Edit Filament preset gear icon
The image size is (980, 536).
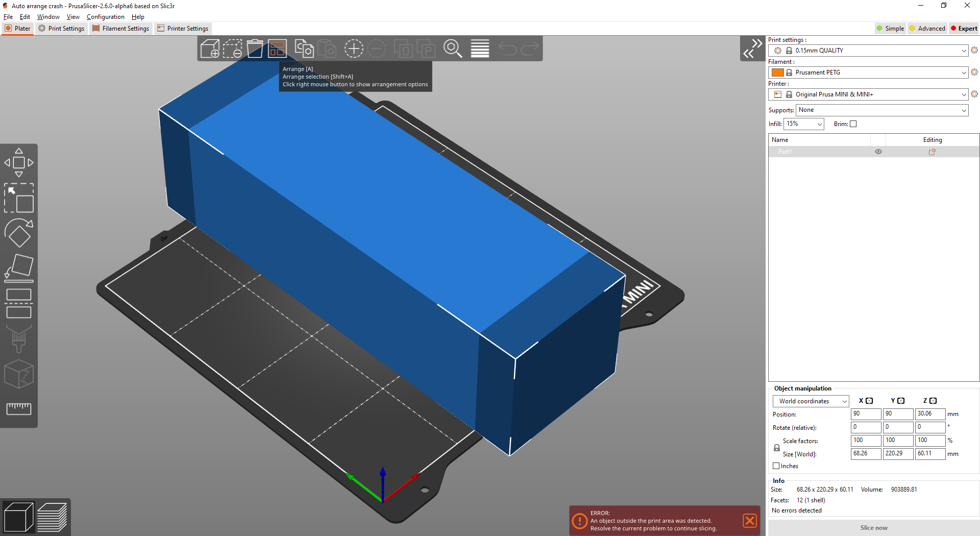(974, 72)
